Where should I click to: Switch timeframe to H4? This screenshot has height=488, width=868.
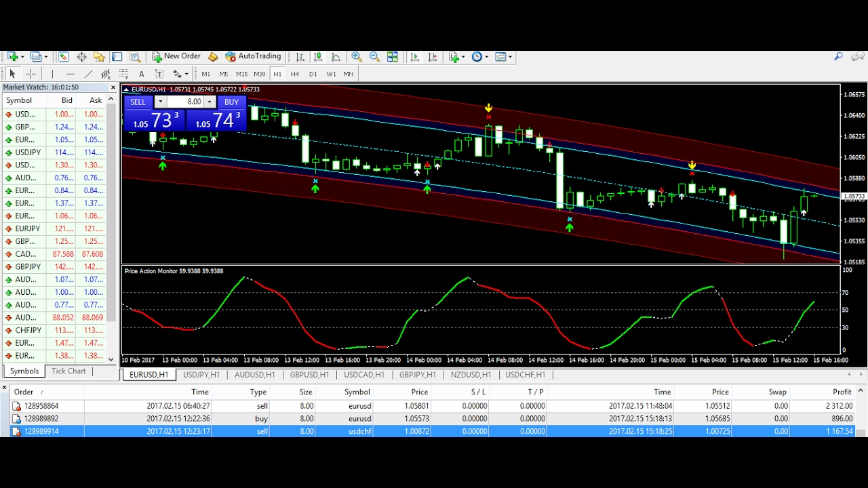point(295,74)
